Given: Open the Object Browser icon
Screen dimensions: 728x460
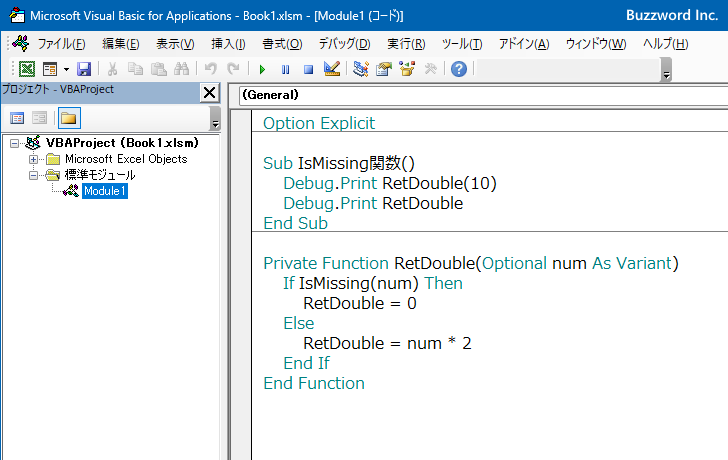Looking at the screenshot, I should [407, 69].
